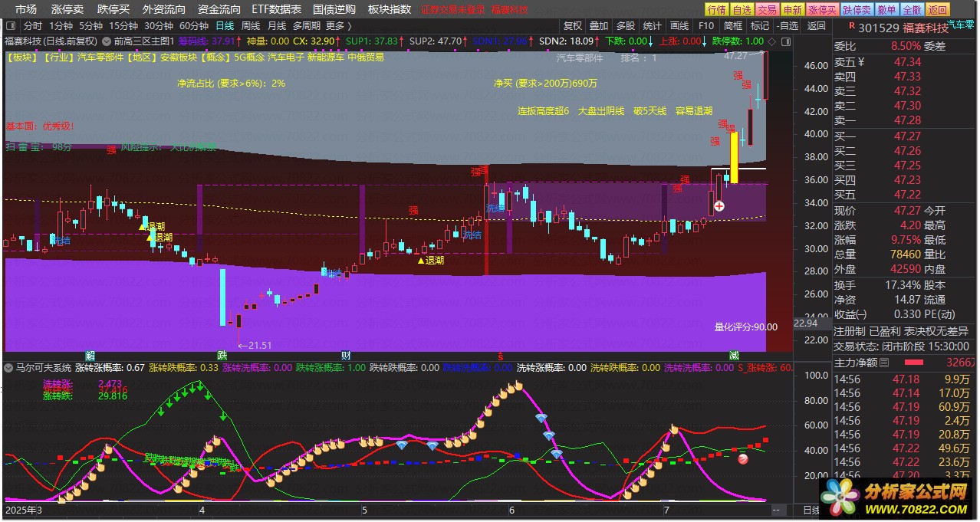This screenshot has width=980, height=522.
Task: Click the 申新 button
Action: (x=792, y=10)
